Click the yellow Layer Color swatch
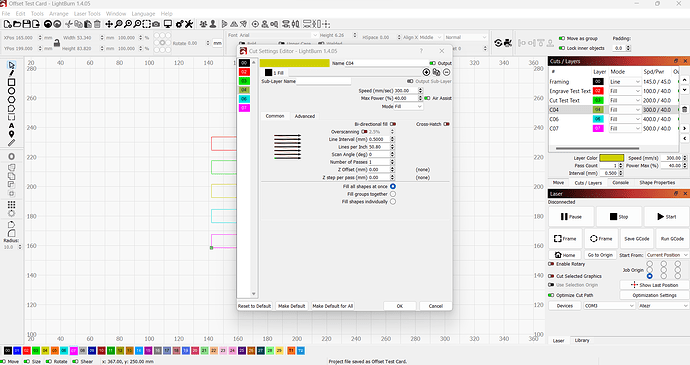This screenshot has width=690, height=365. pos(611,158)
